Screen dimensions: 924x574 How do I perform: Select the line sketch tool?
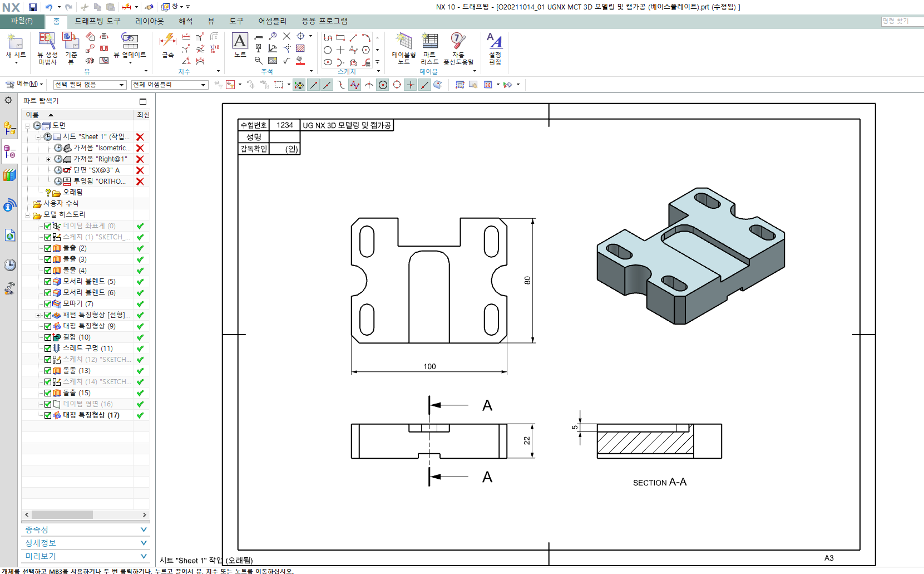(x=353, y=37)
